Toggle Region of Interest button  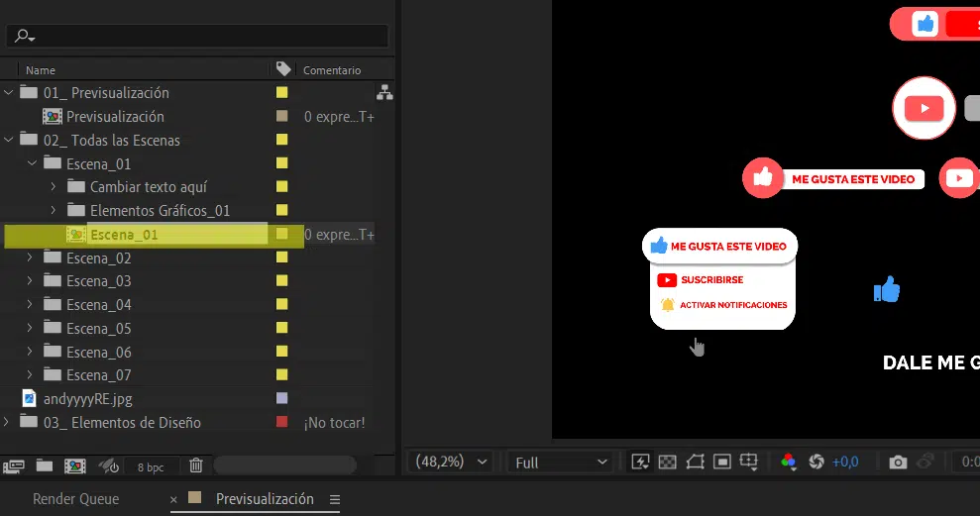(x=722, y=462)
